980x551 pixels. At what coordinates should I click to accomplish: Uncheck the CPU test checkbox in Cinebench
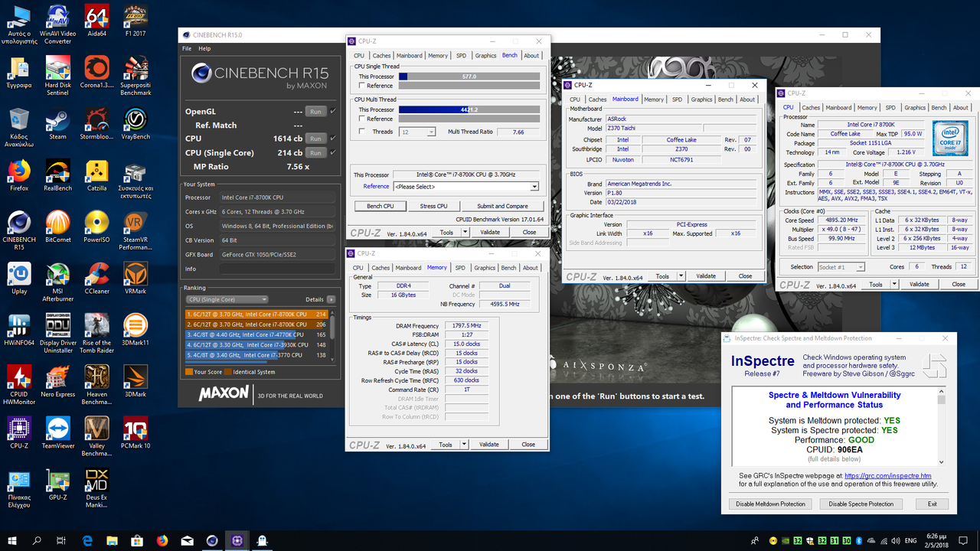[x=332, y=139]
